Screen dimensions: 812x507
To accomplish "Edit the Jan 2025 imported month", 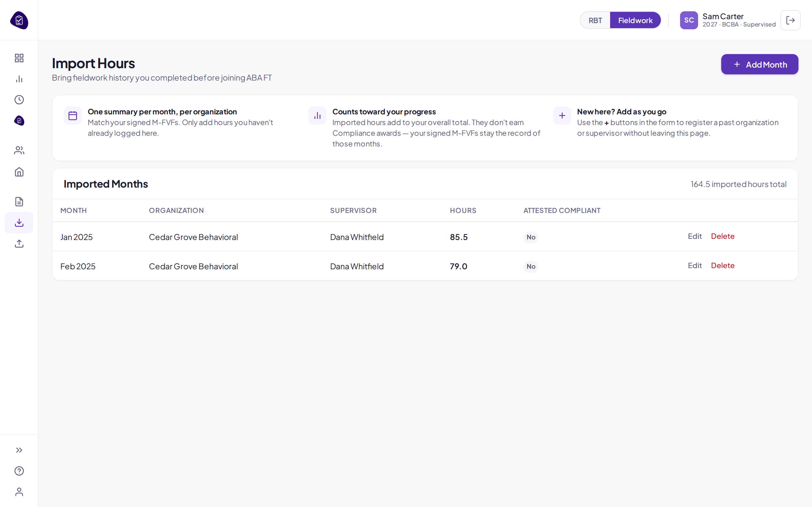I will coord(694,236).
